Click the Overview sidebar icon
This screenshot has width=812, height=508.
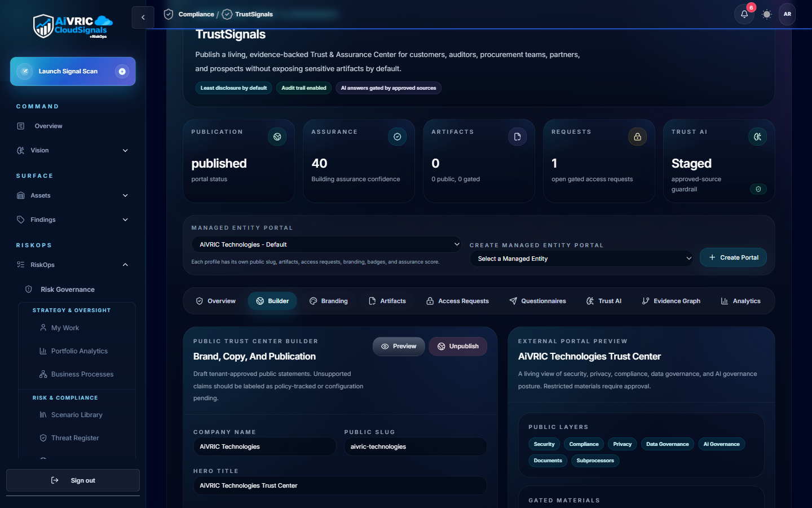[21, 126]
